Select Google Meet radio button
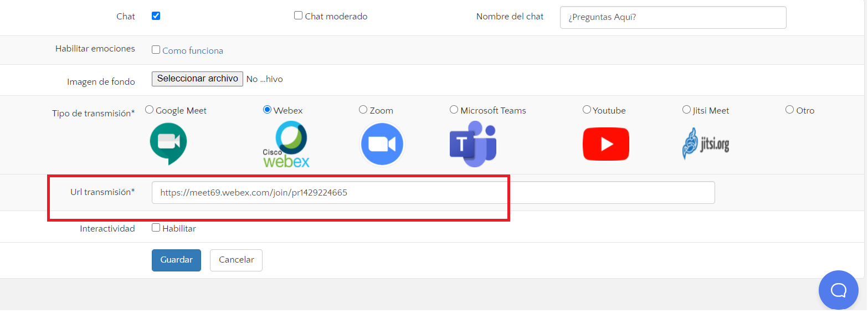 coord(149,110)
